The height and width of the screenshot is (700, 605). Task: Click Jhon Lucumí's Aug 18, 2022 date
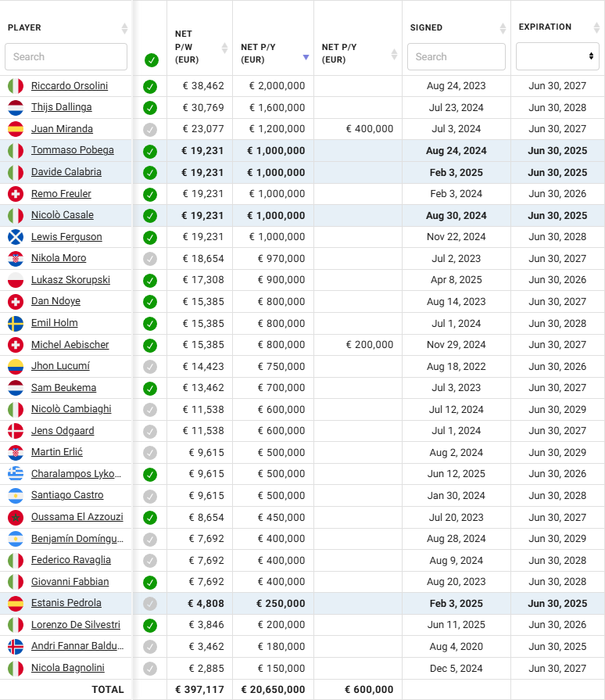coord(456,367)
